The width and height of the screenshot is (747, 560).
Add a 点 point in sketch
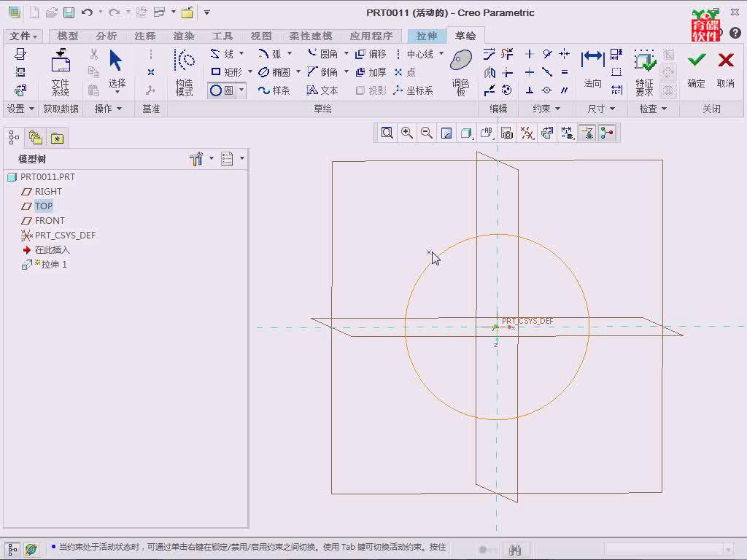(x=405, y=72)
